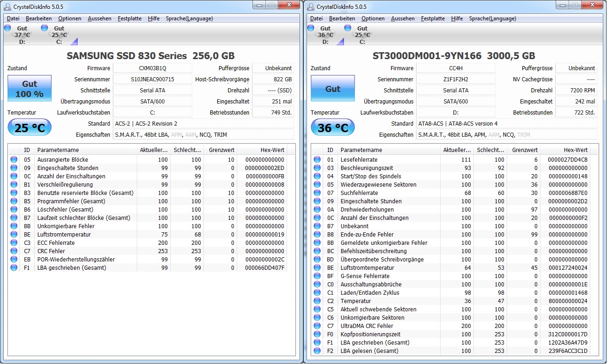Click status orb beside Drehwiederholungen

tap(317, 209)
